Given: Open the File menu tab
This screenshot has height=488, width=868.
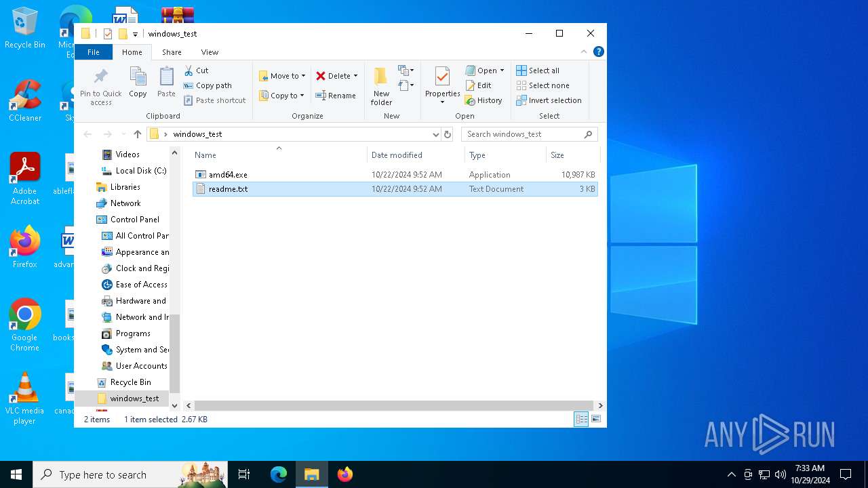Looking at the screenshot, I should click(94, 52).
